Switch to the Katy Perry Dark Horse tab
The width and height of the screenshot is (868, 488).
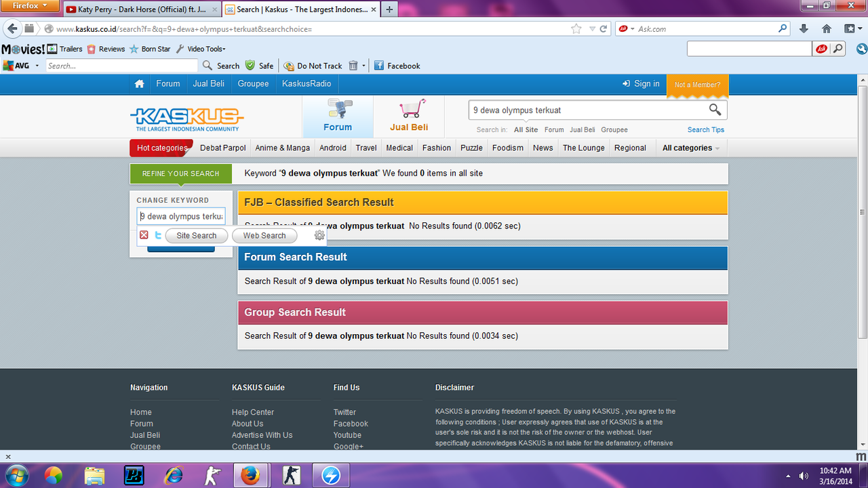pyautogui.click(x=142, y=9)
